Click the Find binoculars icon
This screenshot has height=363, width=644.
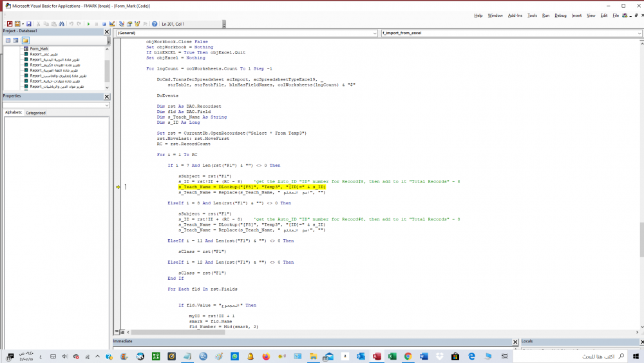point(62,24)
